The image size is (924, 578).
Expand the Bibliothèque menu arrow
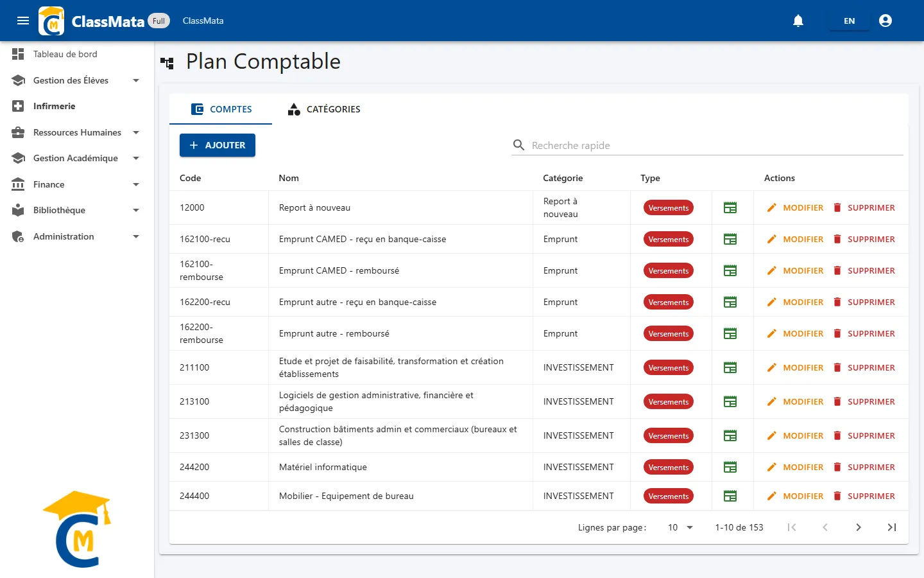[x=136, y=210]
